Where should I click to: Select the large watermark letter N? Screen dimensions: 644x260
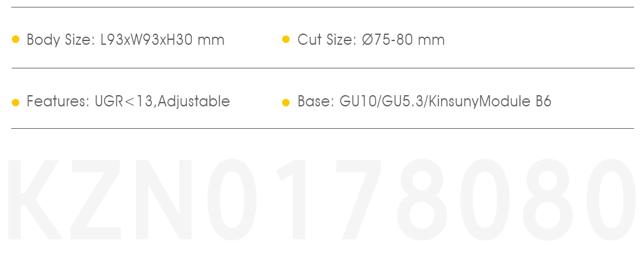pos(163,199)
